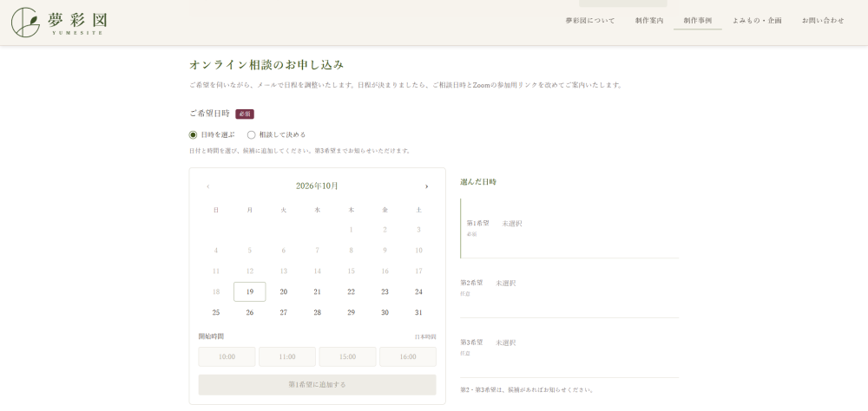This screenshot has height=411, width=868.
Task: Click disabled date 18 in calendar
Action: click(216, 291)
